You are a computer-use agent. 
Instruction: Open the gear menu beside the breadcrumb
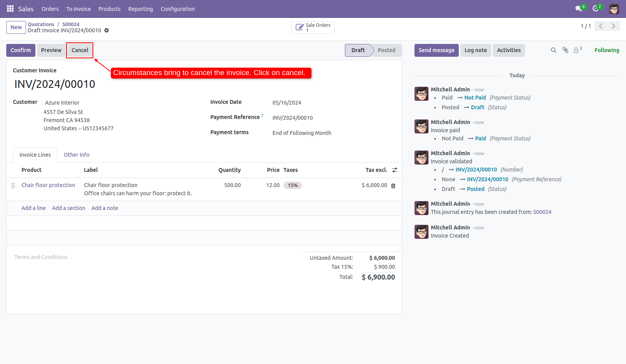tap(106, 30)
